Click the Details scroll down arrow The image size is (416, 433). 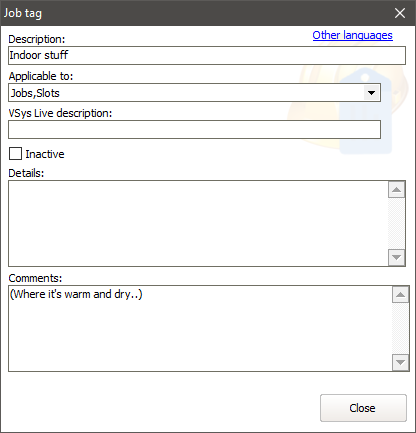396,257
